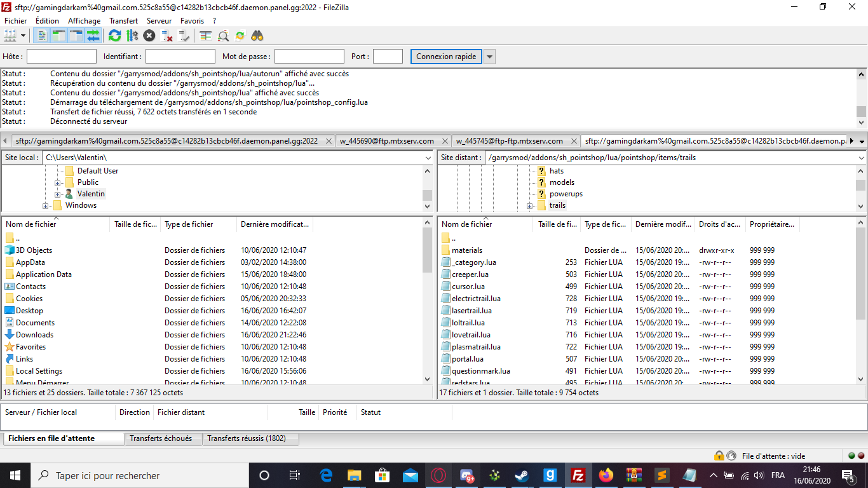868x488 pixels.
Task: Toggle message log display
Action: [x=42, y=36]
